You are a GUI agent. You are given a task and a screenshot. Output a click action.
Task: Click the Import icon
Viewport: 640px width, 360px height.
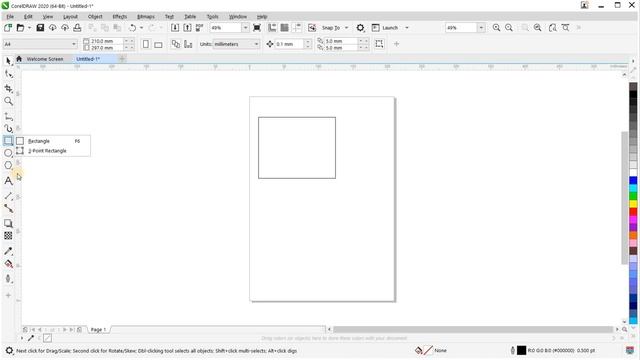pos(175,28)
